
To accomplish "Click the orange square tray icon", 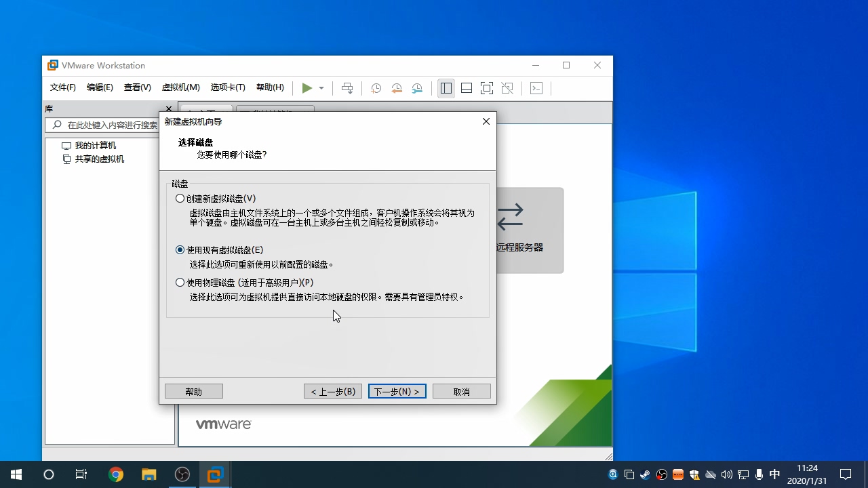I will (x=678, y=474).
